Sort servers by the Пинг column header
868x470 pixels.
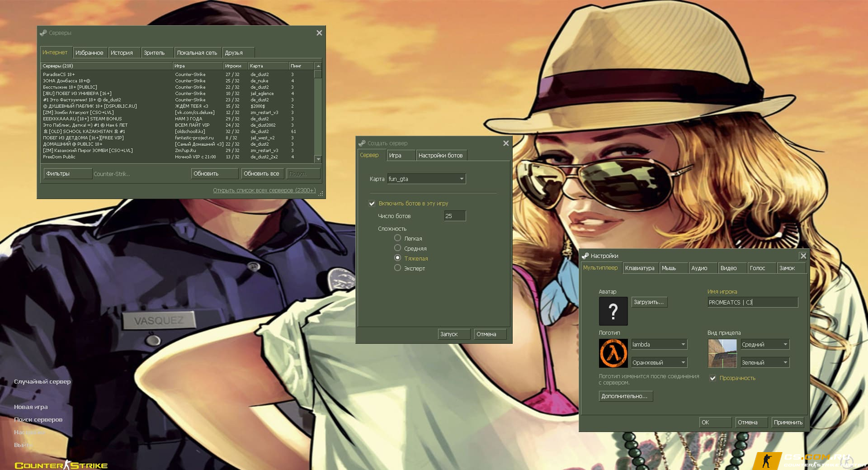301,66
